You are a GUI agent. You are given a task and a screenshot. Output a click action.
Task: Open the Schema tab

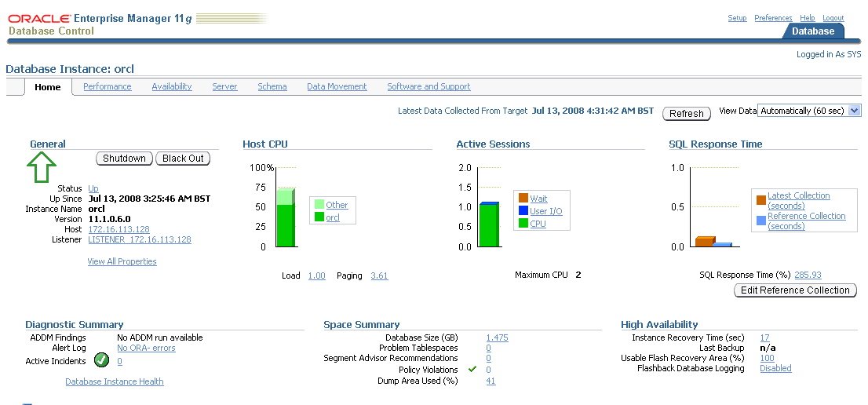click(272, 86)
